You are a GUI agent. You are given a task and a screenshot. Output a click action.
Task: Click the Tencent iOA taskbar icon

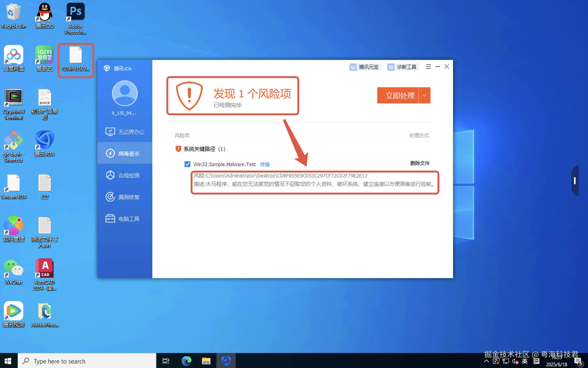coord(226,361)
